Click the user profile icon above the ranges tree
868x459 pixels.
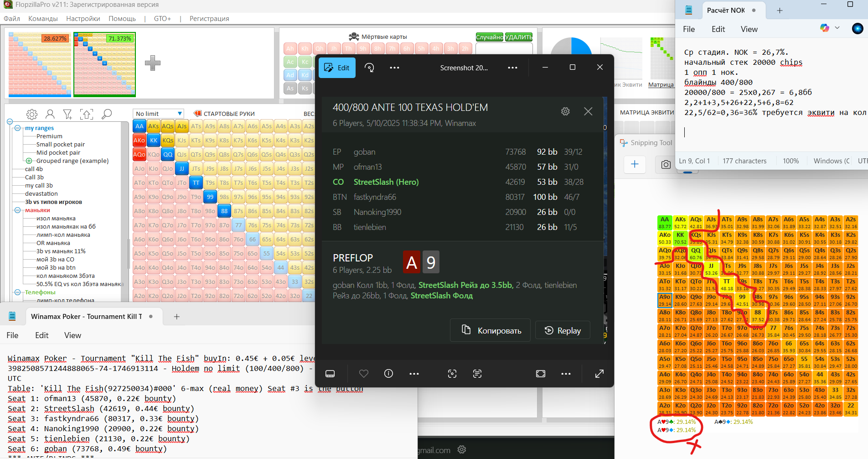pos(50,114)
